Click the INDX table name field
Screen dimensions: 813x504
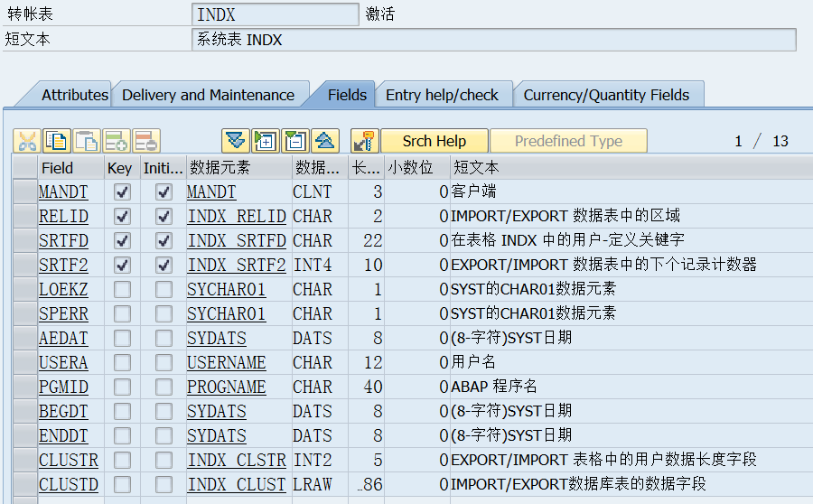pos(276,14)
